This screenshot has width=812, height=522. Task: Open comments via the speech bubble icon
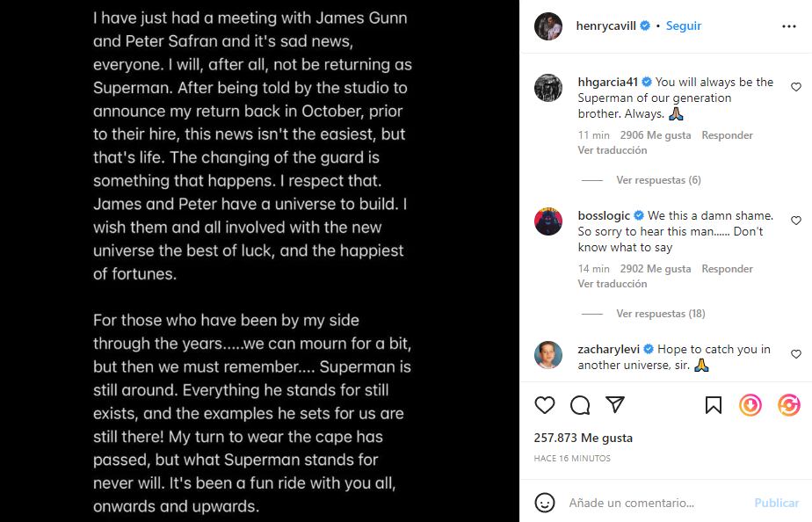581,406
